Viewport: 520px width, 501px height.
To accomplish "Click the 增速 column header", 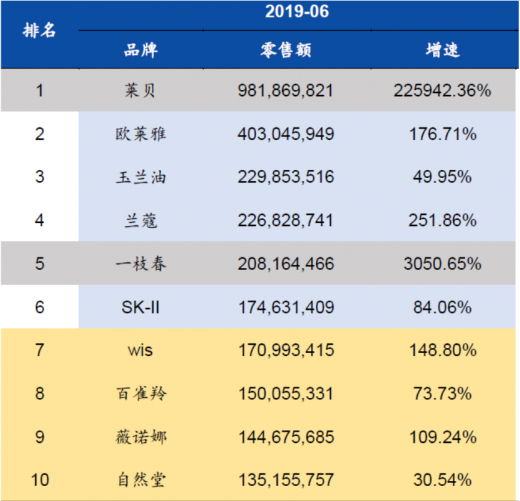I will coord(443,50).
